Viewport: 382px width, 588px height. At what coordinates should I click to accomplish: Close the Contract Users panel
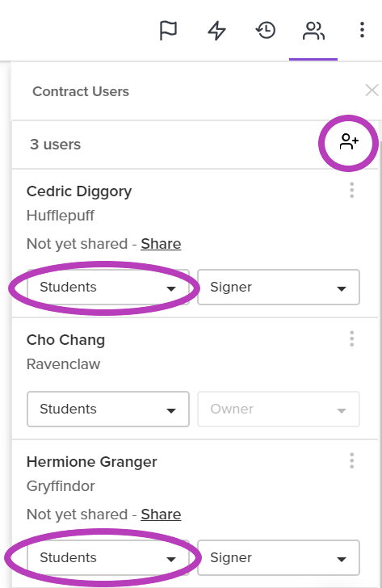pos(372,90)
